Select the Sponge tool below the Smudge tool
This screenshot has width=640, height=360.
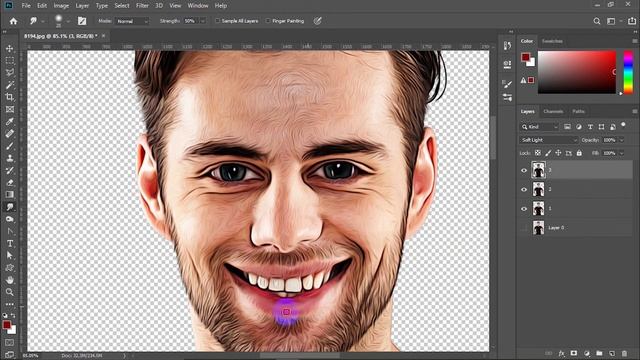tap(10, 219)
